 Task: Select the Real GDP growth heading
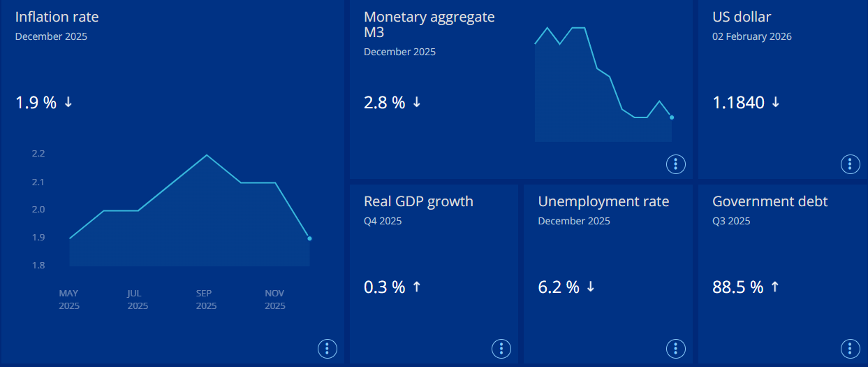pyautogui.click(x=418, y=201)
